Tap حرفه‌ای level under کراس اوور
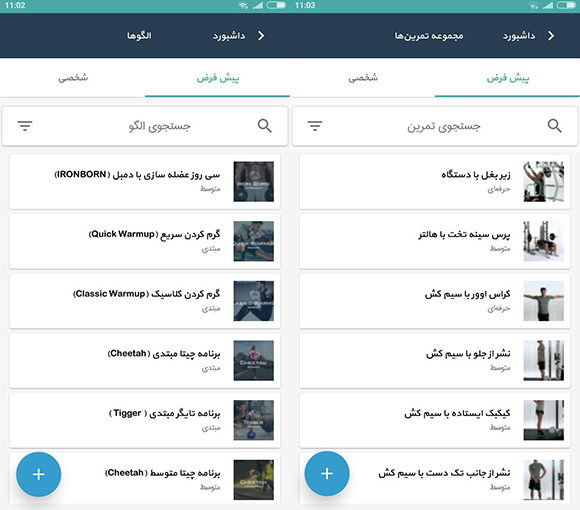The height and width of the screenshot is (510, 580). click(x=499, y=308)
